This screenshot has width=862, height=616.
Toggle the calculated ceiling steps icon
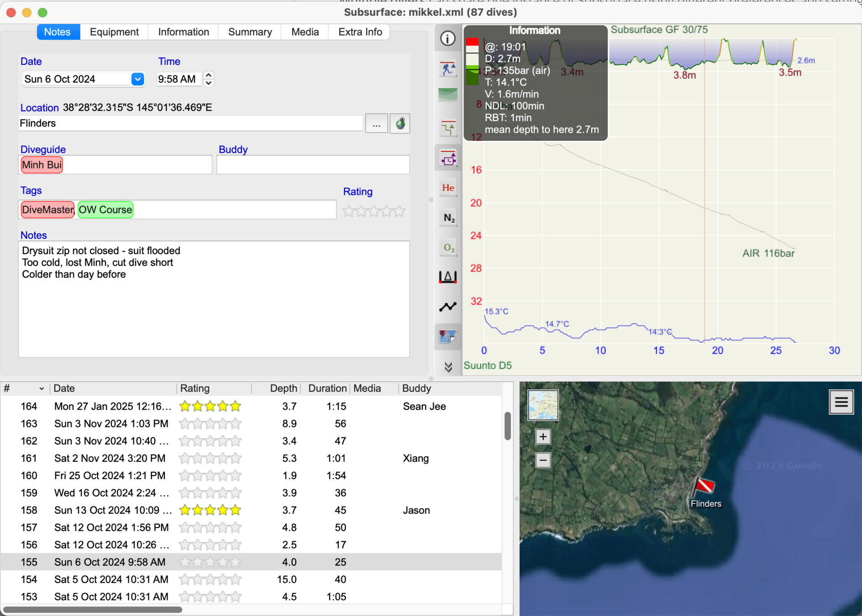click(448, 128)
